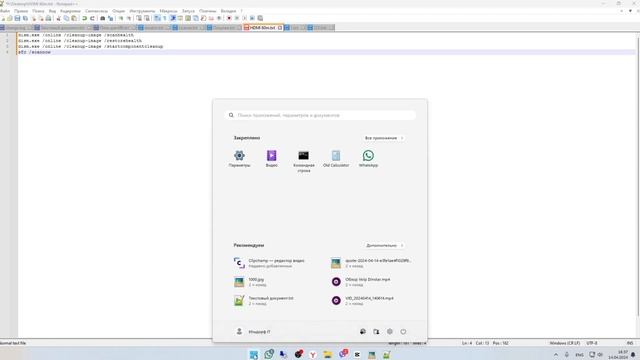Click the ENG language indicator

[579, 355]
